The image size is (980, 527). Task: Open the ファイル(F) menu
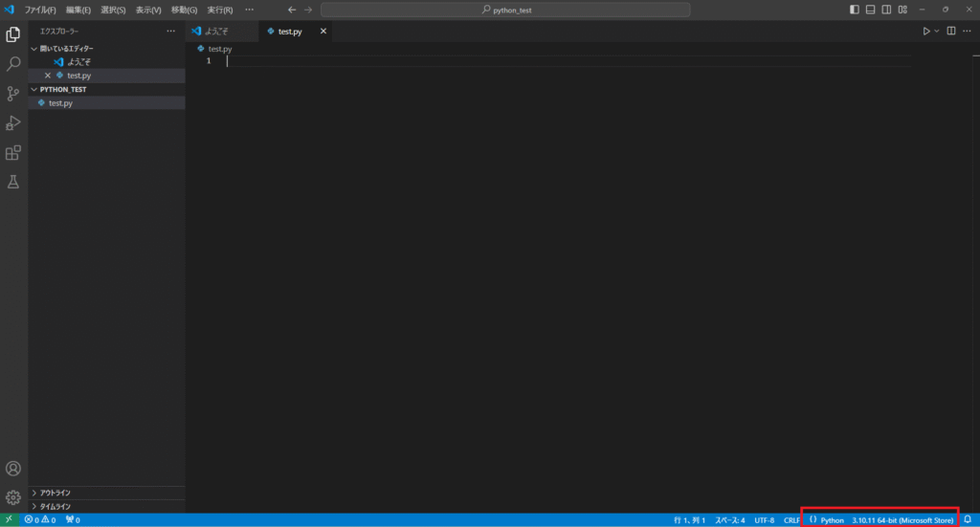40,10
